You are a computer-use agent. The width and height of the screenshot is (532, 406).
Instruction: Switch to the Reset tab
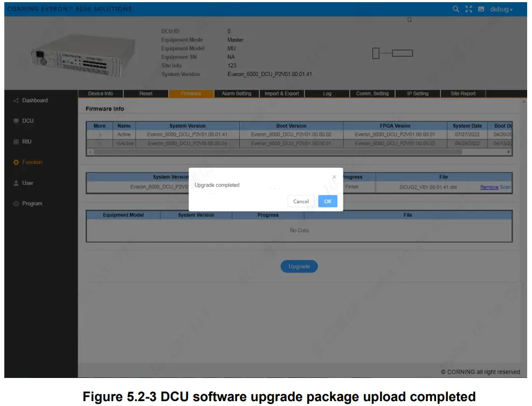(146, 94)
